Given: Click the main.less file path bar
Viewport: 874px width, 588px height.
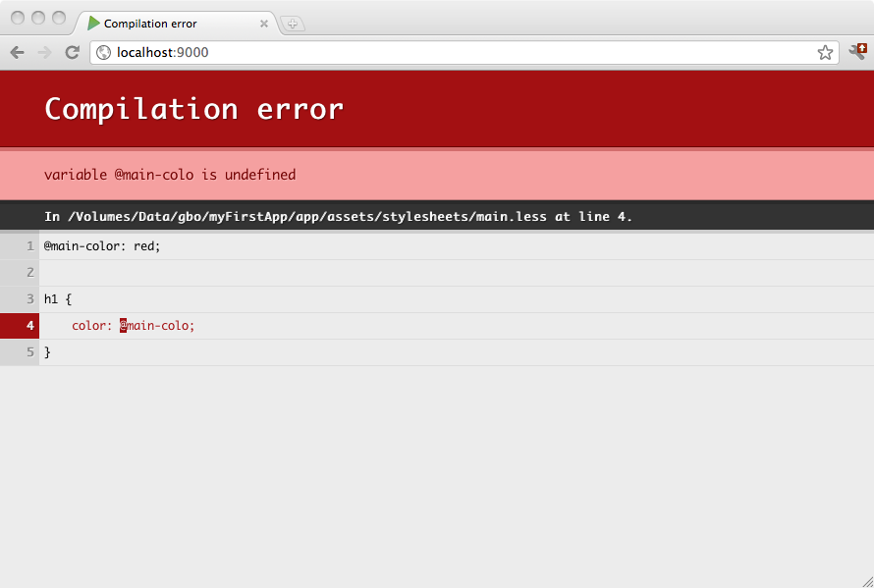Looking at the screenshot, I should click(x=338, y=216).
